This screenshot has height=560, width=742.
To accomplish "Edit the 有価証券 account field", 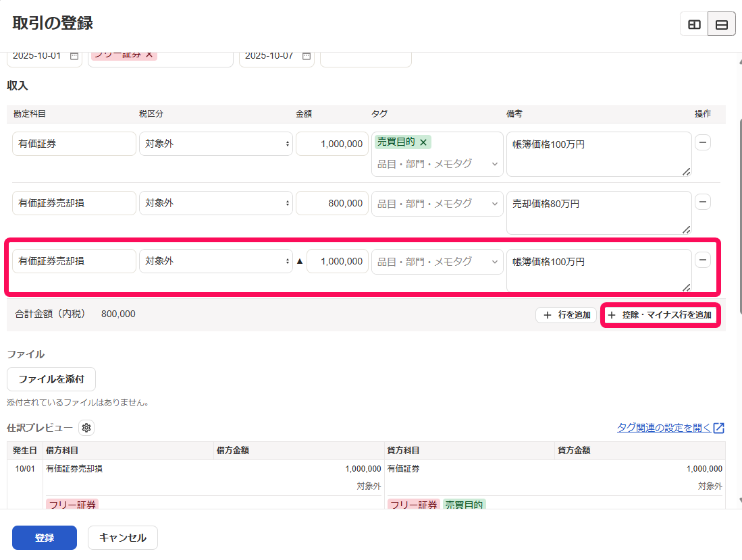I will pos(74,144).
